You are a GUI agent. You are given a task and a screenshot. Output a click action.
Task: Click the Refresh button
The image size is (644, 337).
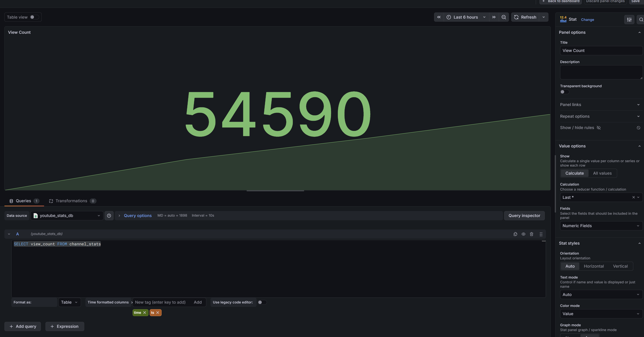point(525,17)
